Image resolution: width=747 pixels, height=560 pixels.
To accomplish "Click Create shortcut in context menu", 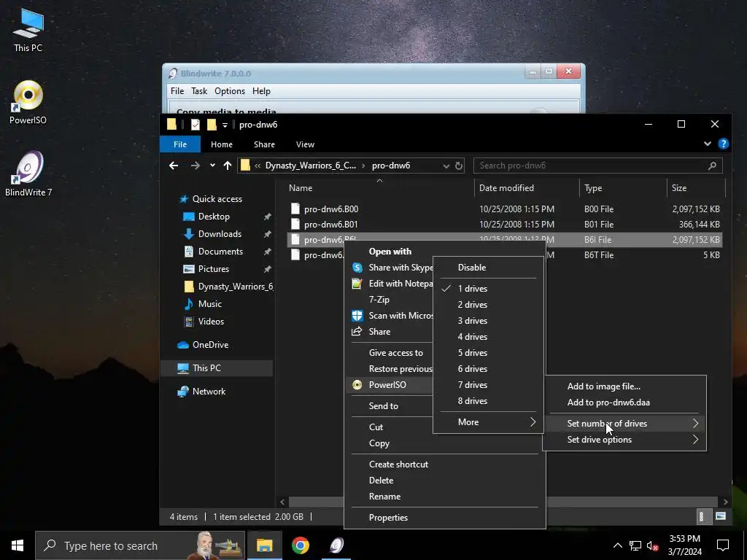I will pos(444,464).
